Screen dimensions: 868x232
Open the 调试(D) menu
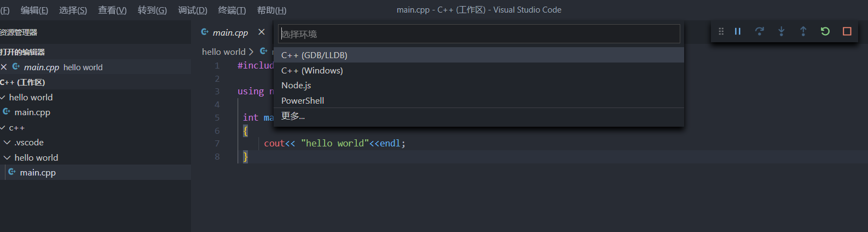click(193, 10)
